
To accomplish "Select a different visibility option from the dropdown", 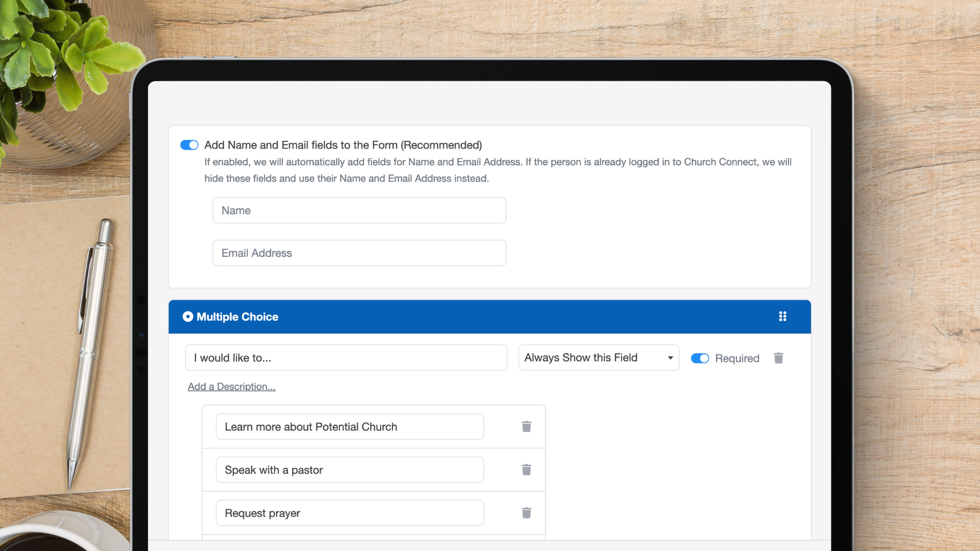I will 598,358.
